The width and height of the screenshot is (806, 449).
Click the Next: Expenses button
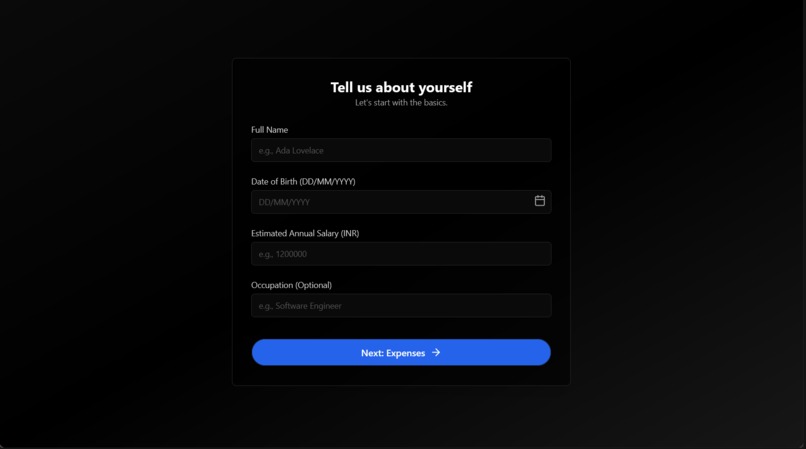click(401, 352)
